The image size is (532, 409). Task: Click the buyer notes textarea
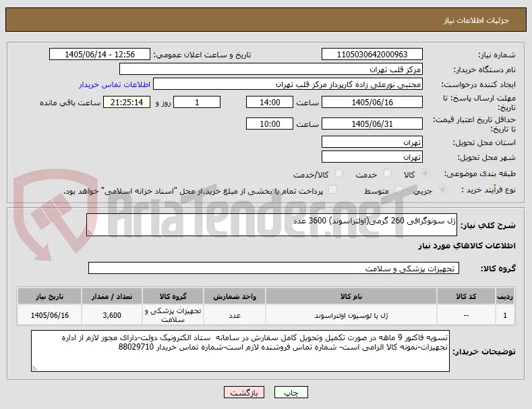tap(240, 351)
